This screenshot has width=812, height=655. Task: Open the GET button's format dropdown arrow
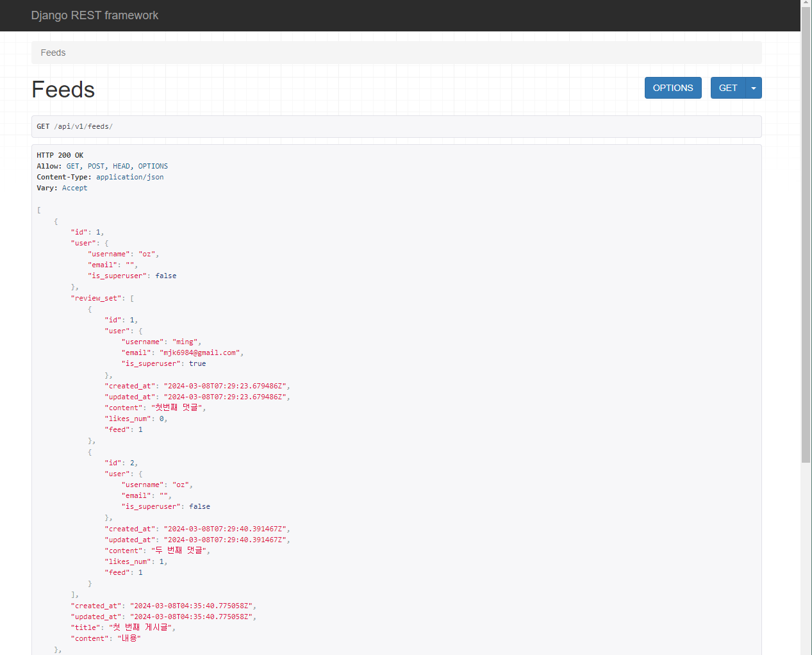754,88
